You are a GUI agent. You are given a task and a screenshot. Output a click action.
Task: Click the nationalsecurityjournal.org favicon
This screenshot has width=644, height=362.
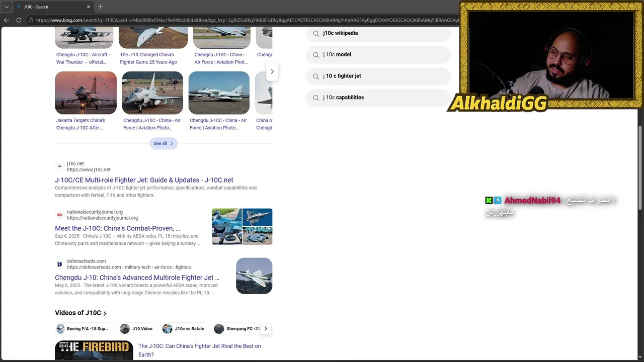60,215
